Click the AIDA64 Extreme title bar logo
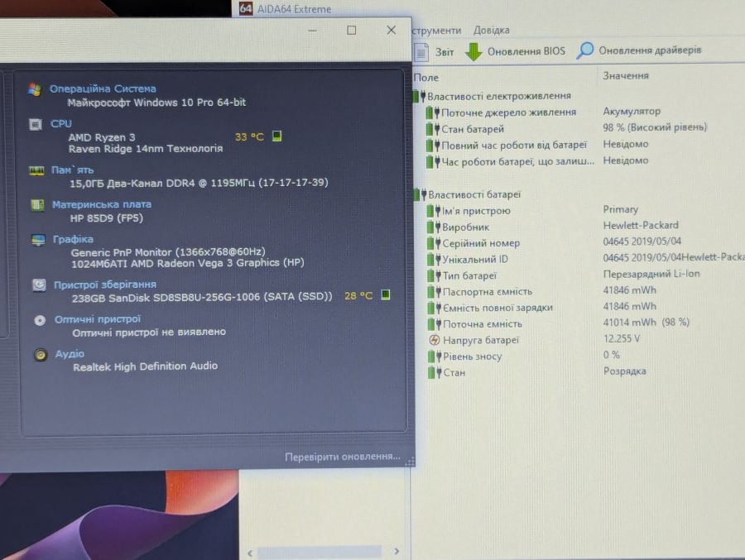Viewport: 745px width, 560px height. (245, 8)
